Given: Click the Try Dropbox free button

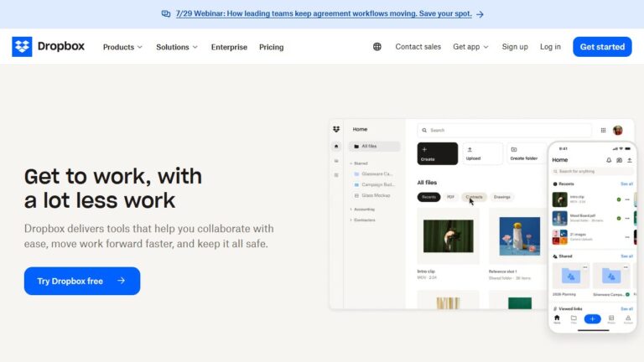Looking at the screenshot, I should (82, 281).
